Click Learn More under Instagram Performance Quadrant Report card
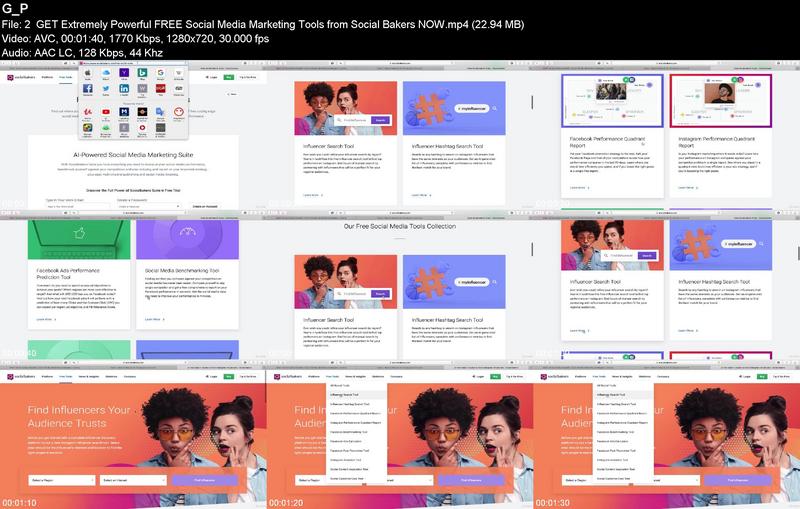The height and width of the screenshot is (509, 800). [688, 188]
